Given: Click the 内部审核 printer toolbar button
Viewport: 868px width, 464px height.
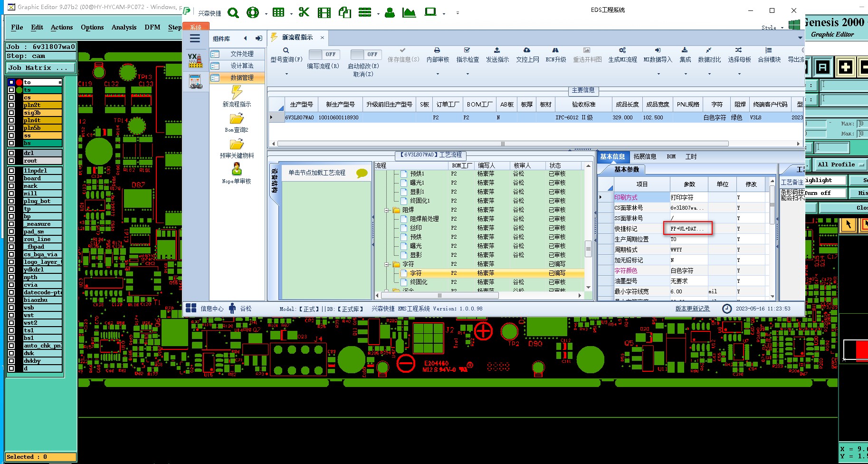Looking at the screenshot, I should click(438, 55).
